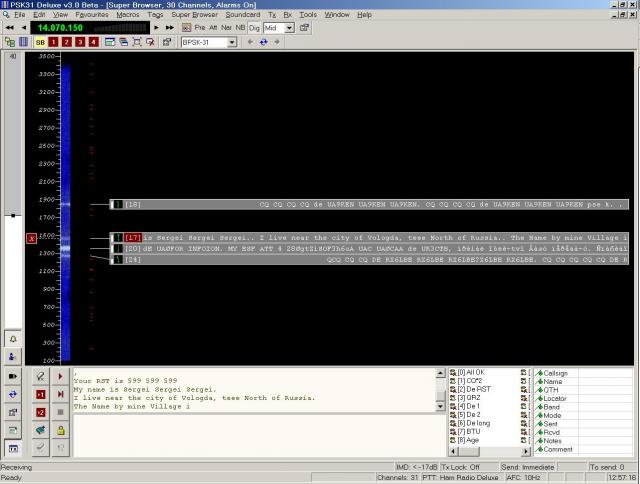
Task: Click the close-window X icon in toolbar
Action: coord(150,42)
